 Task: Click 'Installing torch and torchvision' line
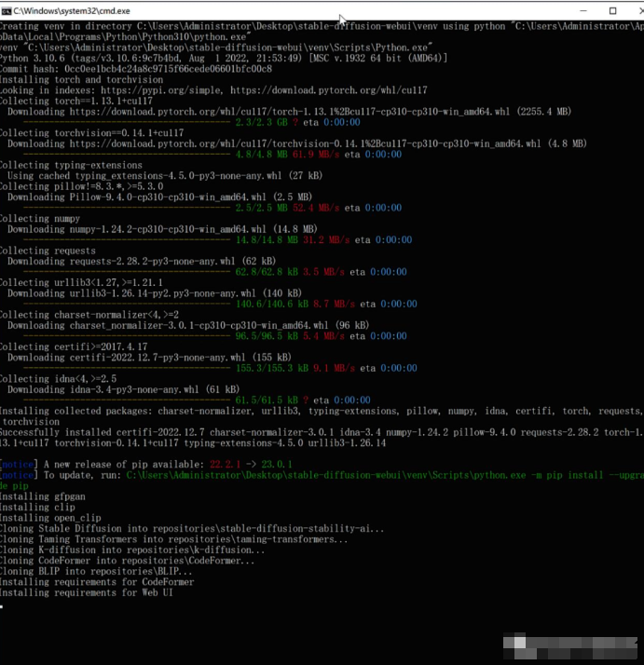pos(81,79)
